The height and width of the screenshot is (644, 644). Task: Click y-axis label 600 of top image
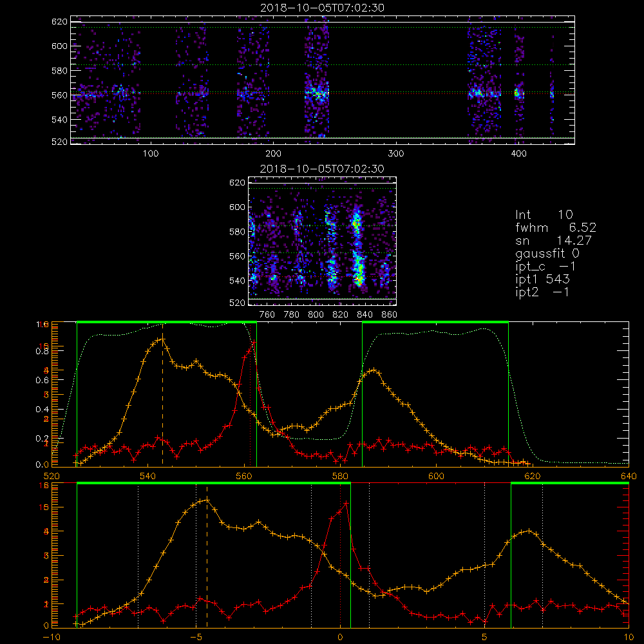[x=59, y=46]
